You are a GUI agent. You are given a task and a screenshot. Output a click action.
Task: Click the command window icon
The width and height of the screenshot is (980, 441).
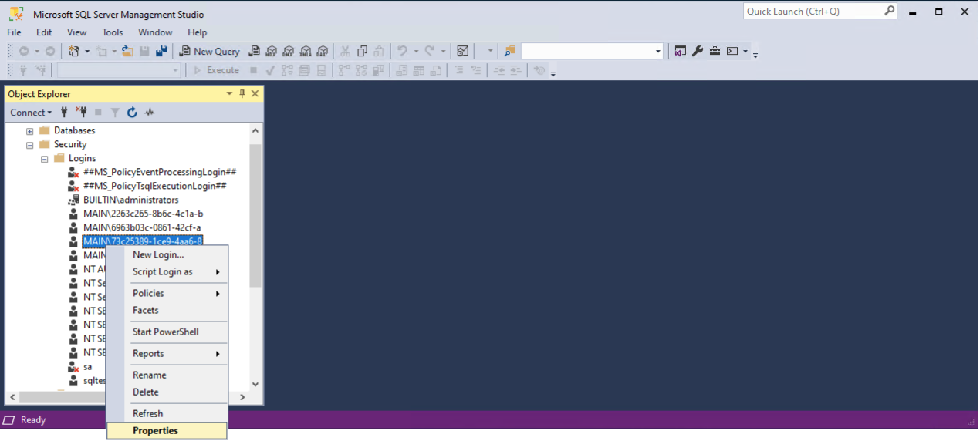point(732,51)
